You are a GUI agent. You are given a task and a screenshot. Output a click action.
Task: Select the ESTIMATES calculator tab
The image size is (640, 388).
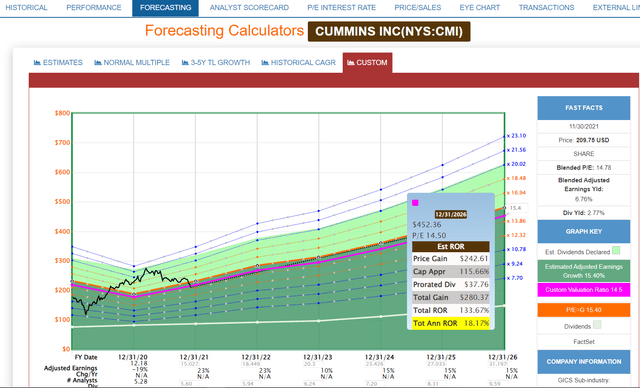(x=58, y=62)
